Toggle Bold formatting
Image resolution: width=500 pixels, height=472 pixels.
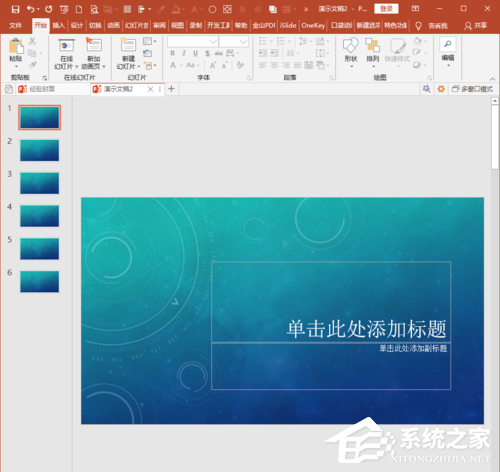172,53
